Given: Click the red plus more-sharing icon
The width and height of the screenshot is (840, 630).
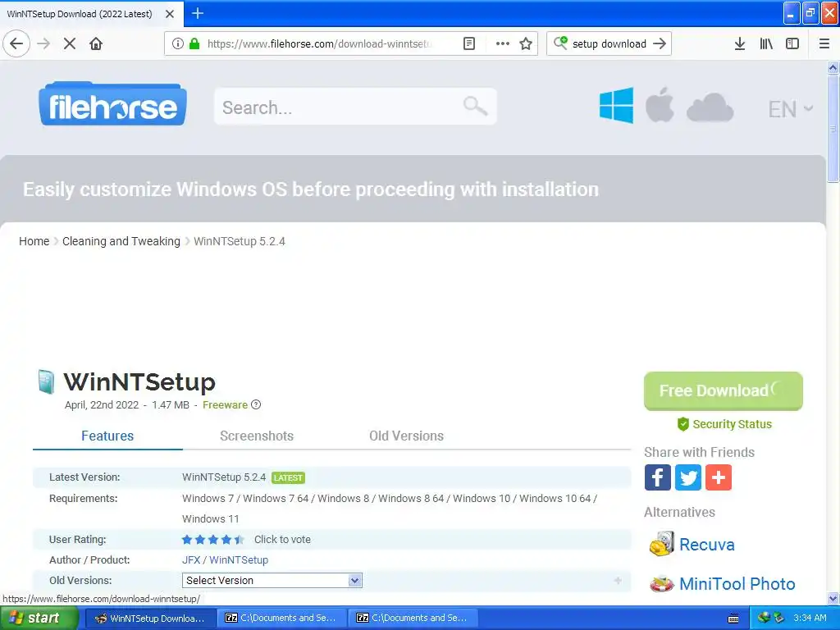Looking at the screenshot, I should (x=719, y=477).
